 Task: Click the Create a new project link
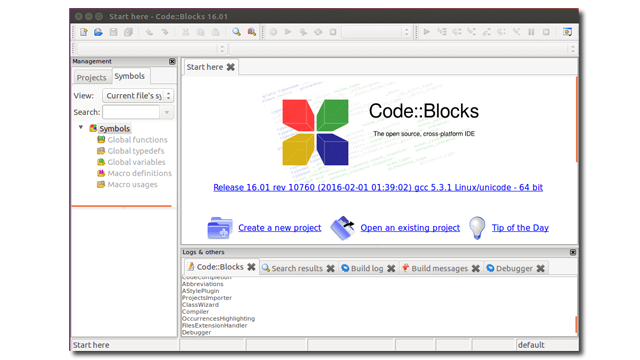[280, 228]
